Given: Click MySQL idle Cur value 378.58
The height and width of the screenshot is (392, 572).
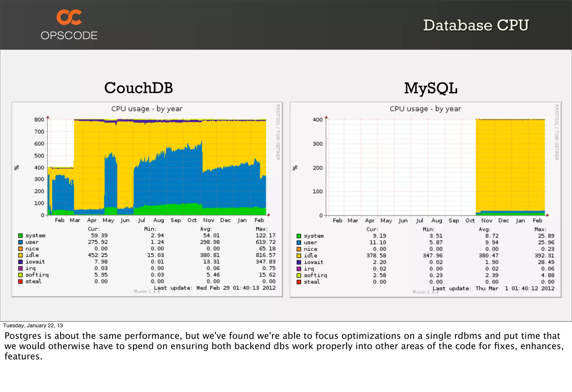Looking at the screenshot, I should pos(376,256).
